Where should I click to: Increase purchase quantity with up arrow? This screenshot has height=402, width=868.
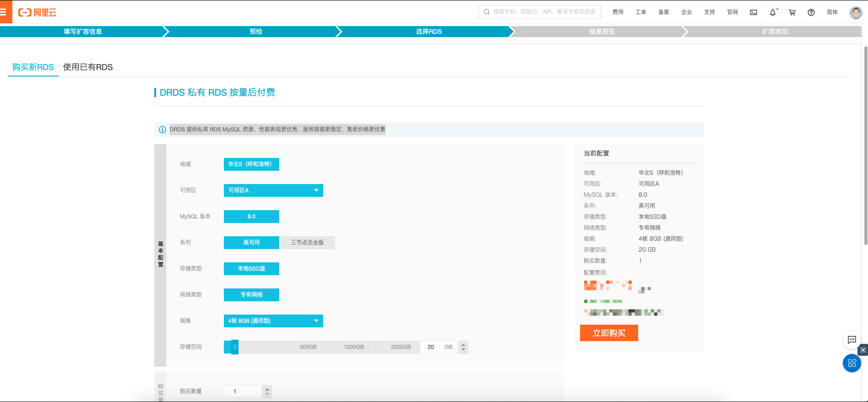[267, 389]
